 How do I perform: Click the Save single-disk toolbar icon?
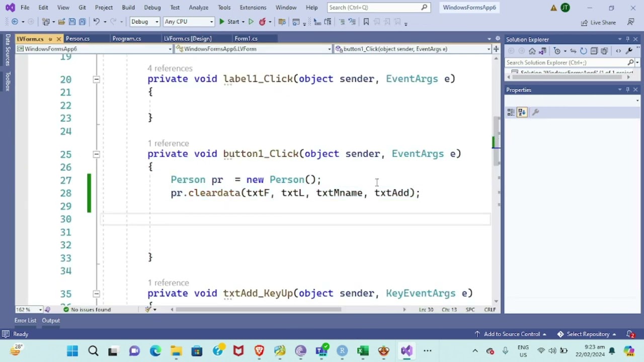tap(72, 22)
